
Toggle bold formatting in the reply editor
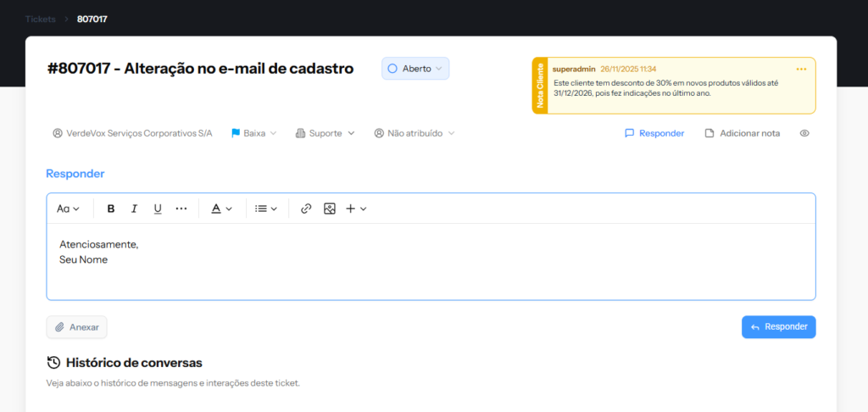111,209
